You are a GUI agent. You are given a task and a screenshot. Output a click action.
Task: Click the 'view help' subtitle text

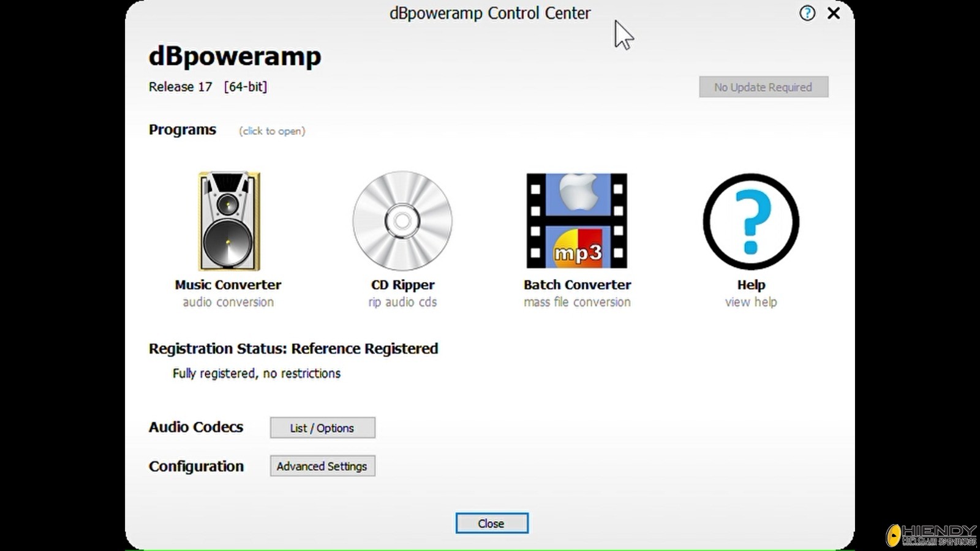(751, 302)
